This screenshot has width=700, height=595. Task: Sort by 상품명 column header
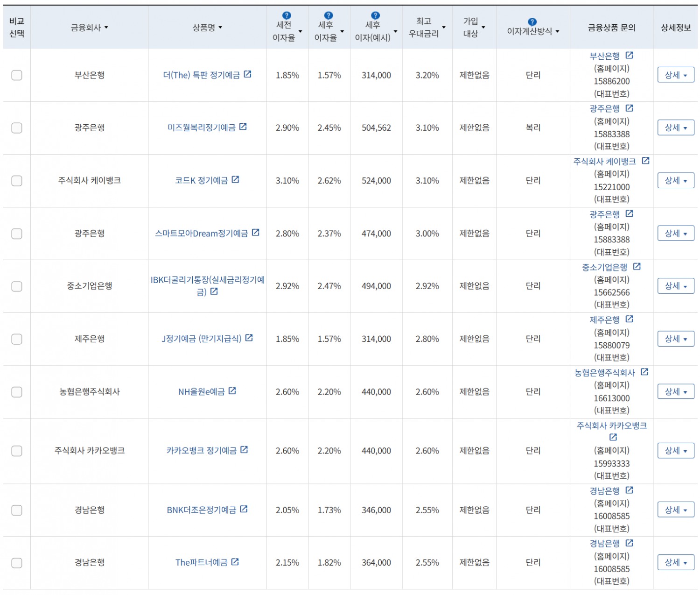(207, 28)
